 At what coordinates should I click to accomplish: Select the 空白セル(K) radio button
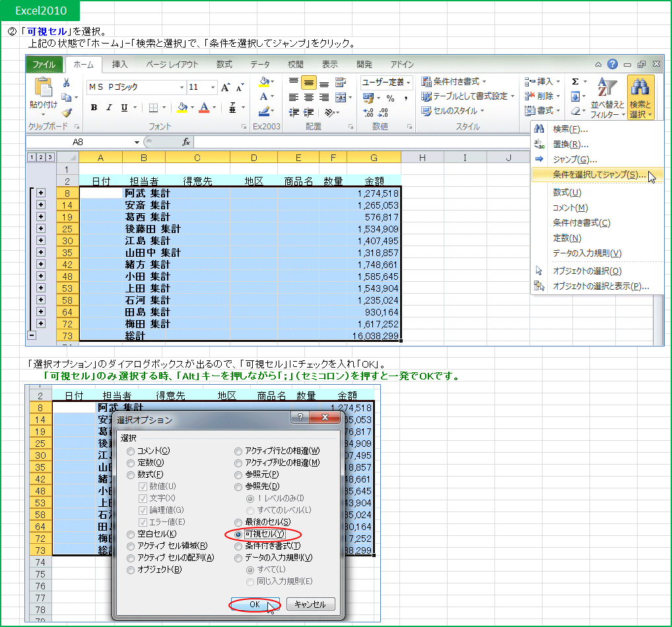point(131,534)
